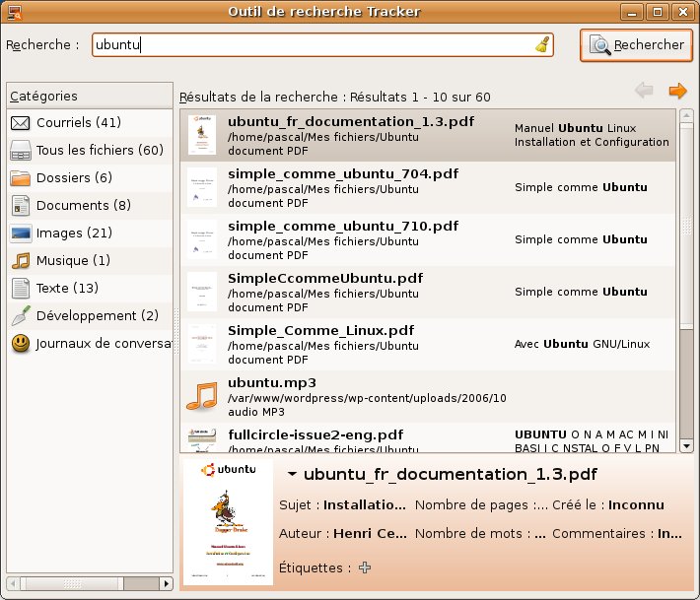Minimize the Tracker search window
The image size is (700, 600).
coord(632,12)
